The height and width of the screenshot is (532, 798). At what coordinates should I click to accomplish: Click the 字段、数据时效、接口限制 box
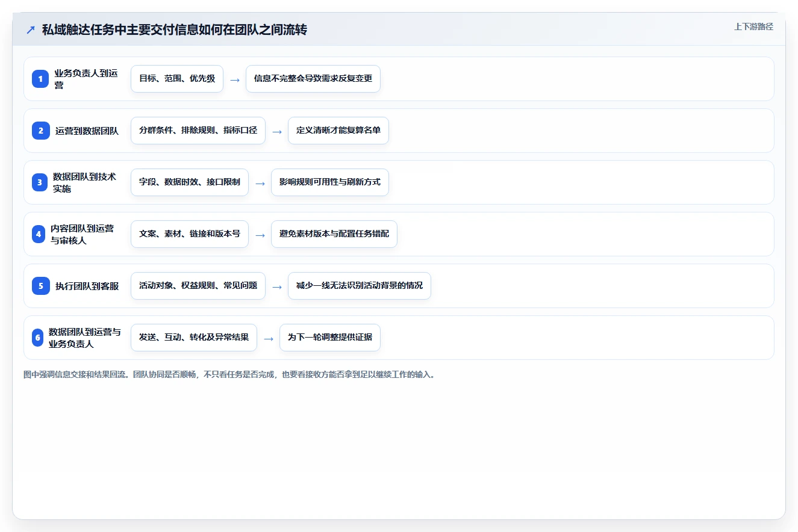[190, 182]
